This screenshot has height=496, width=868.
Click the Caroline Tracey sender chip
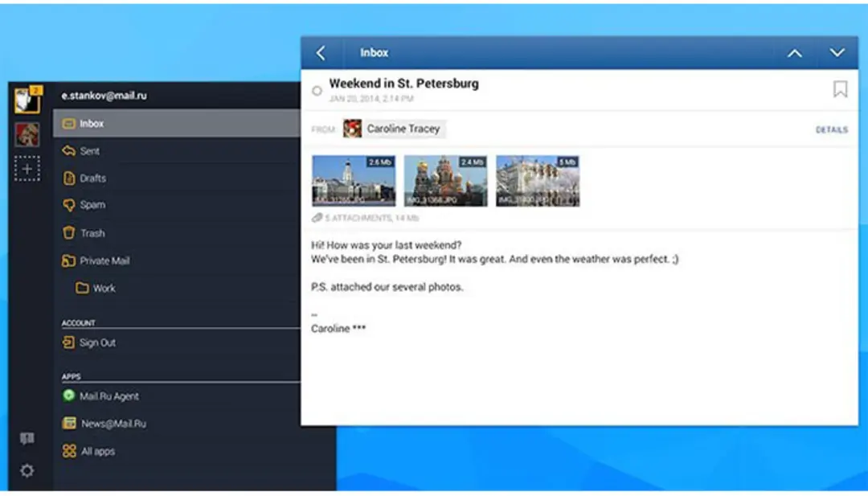point(394,129)
